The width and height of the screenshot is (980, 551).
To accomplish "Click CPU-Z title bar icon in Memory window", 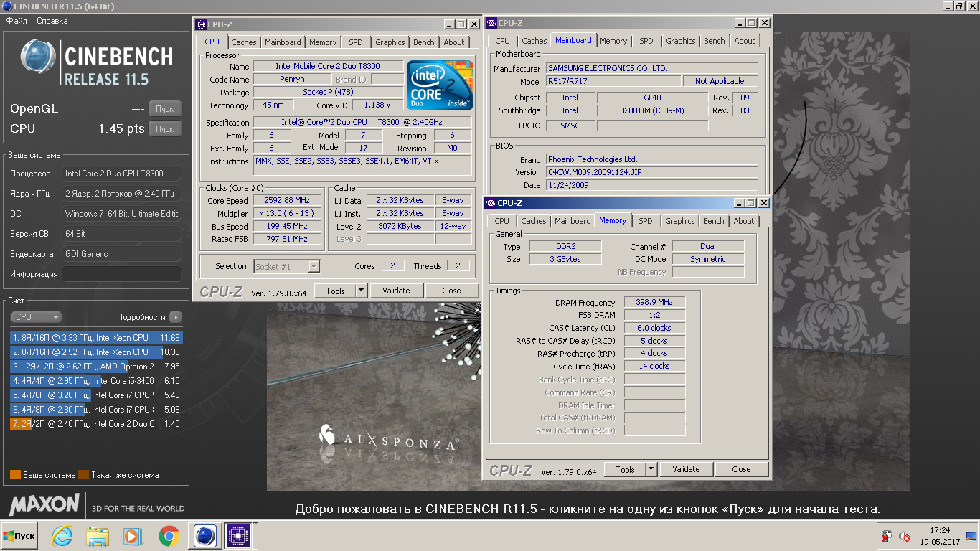I will coord(491,203).
